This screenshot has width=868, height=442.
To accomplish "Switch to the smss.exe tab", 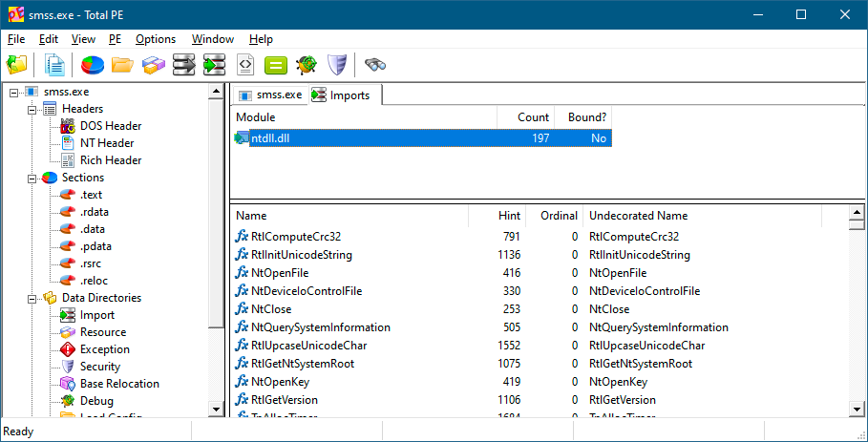I will [x=271, y=95].
